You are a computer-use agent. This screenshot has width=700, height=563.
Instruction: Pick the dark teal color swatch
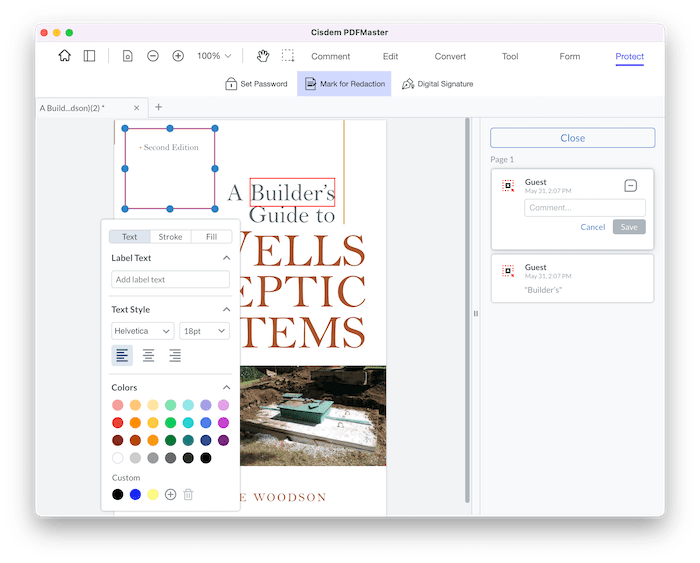point(188,440)
